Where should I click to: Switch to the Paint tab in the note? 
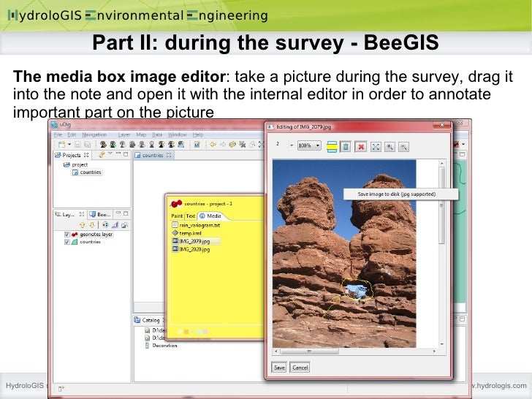[x=177, y=216]
